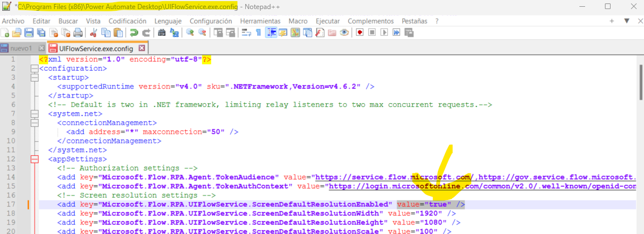Screen dimensions: 644x234
Task: Click the Replace toolbar icon
Action: [x=174, y=33]
